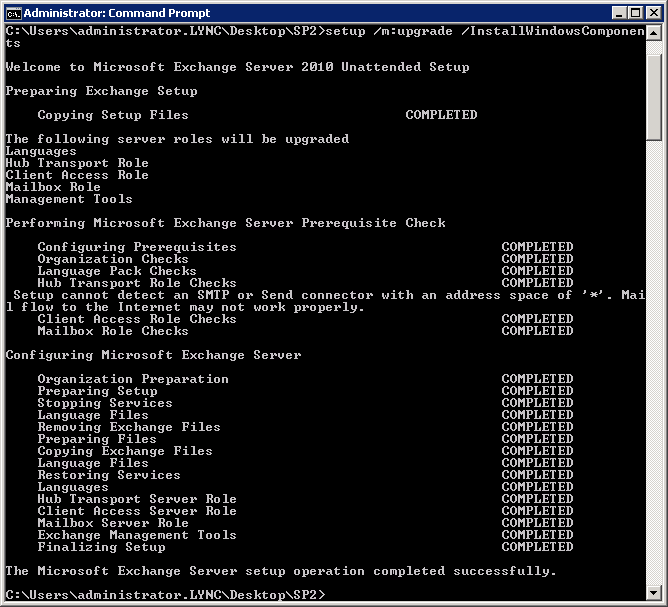Click the Copying Setup Files line
Viewport: 668px width, 607px height.
pos(113,115)
